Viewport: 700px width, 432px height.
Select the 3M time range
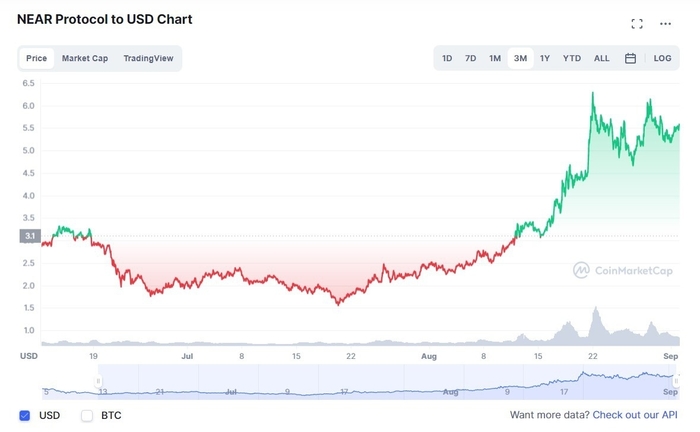[x=520, y=58]
